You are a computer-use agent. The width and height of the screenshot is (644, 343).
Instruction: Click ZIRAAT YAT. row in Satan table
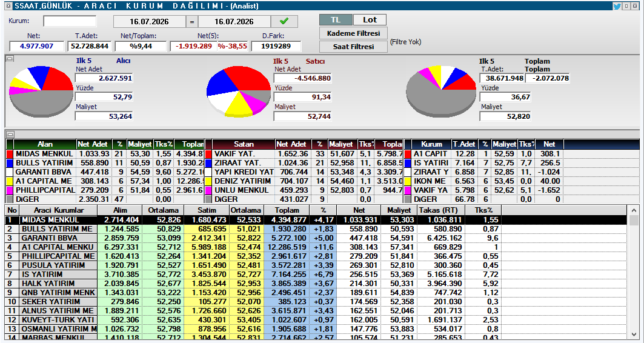(304, 162)
